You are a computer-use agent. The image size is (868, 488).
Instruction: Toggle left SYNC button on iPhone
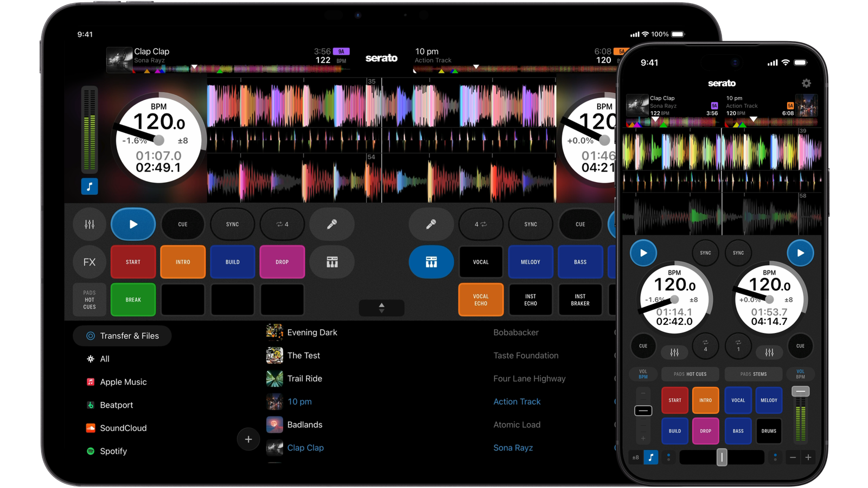point(705,253)
